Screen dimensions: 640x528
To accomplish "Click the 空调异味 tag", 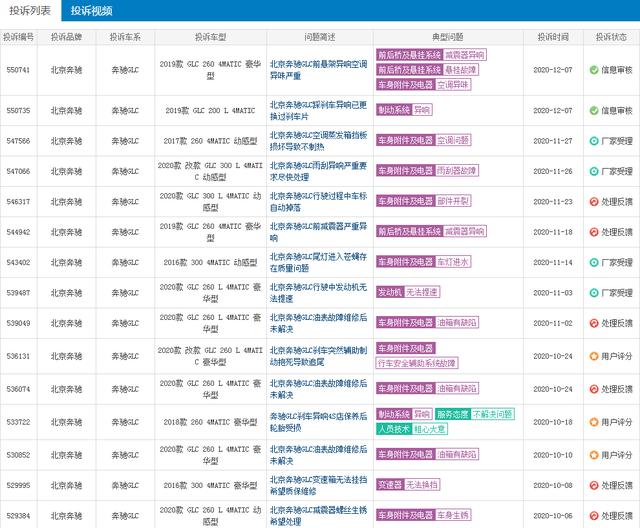I will click(x=453, y=85).
